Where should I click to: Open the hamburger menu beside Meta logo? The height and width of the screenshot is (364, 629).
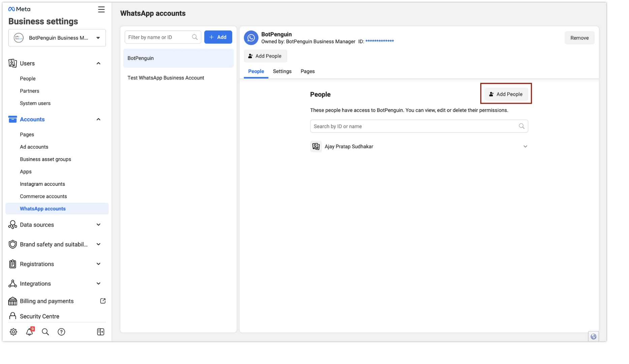pos(101,9)
